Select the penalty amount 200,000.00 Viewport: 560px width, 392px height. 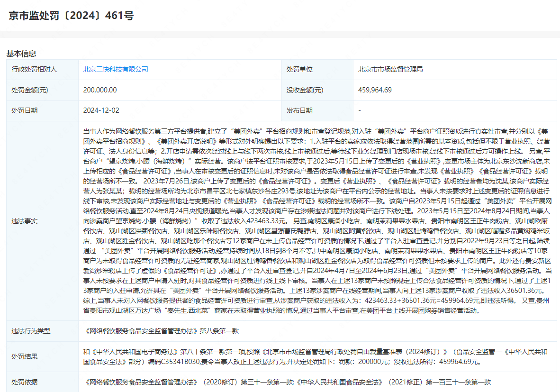tap(100, 90)
